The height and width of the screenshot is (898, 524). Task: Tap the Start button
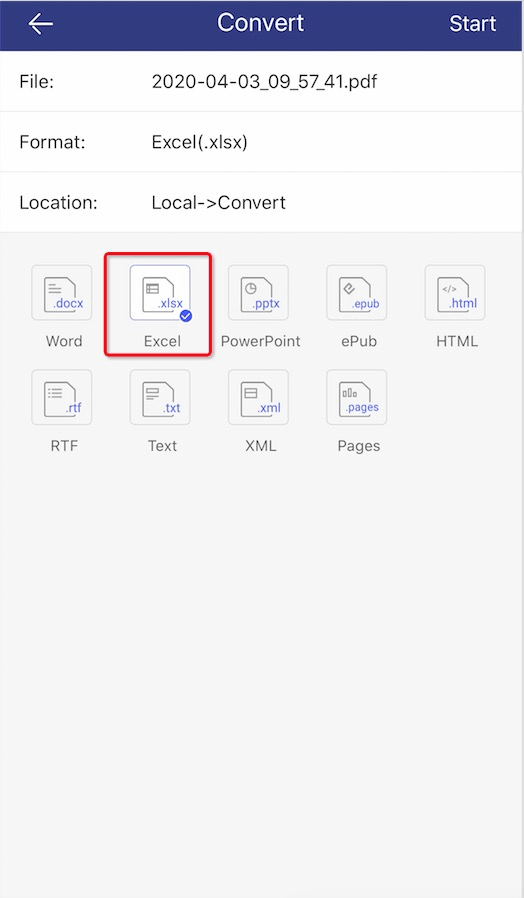(472, 24)
